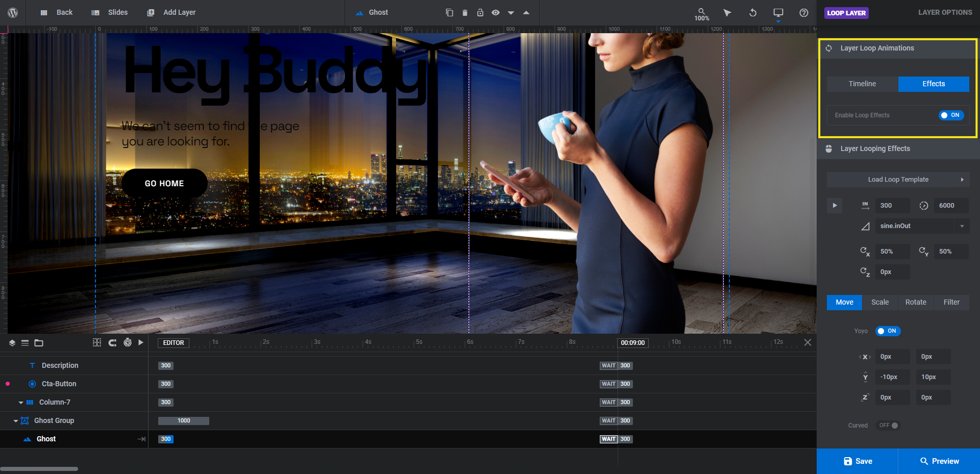Lock the Ghost layer with padlock icon
Screen dimensions: 980x474
480,13
